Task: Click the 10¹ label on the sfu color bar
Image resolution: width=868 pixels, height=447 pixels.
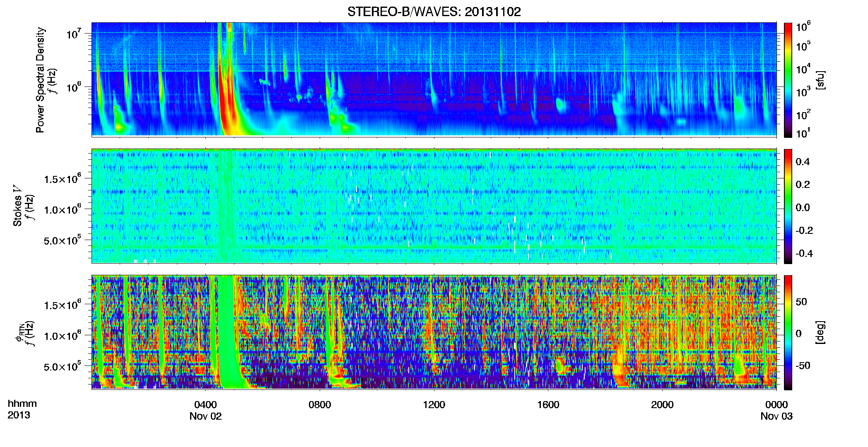Action: 803,133
